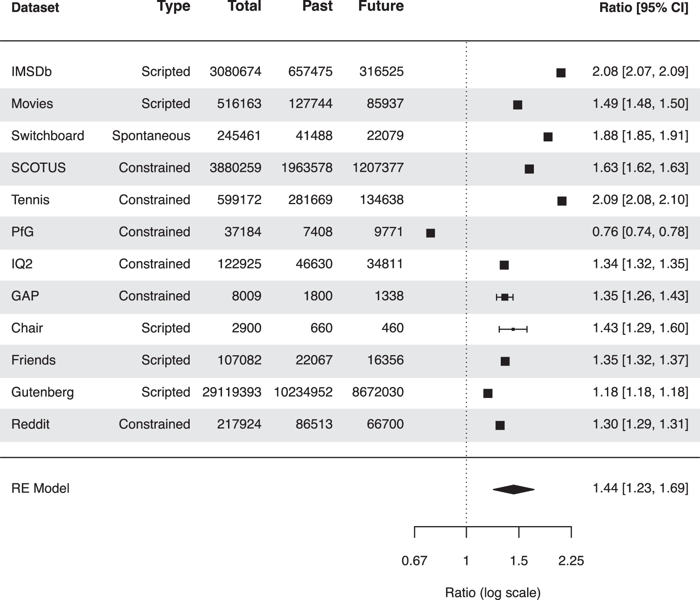
Task: Select the Gutenberg total value 29119393
Action: (x=232, y=392)
